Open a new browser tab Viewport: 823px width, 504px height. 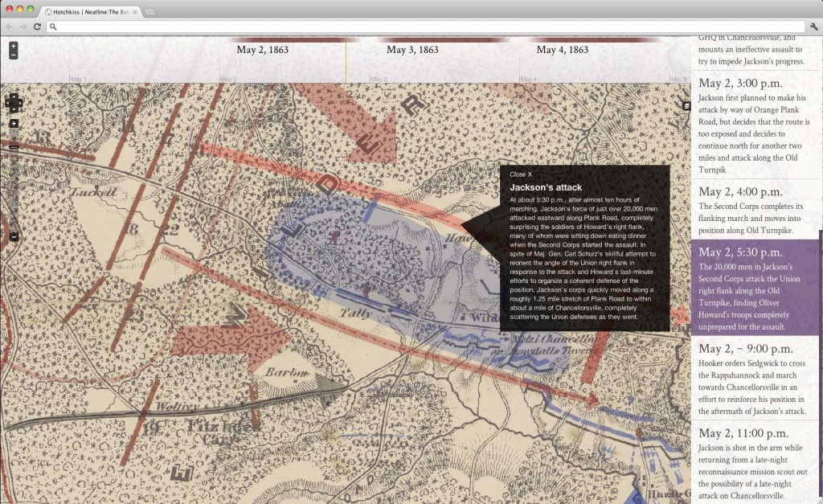(x=150, y=12)
